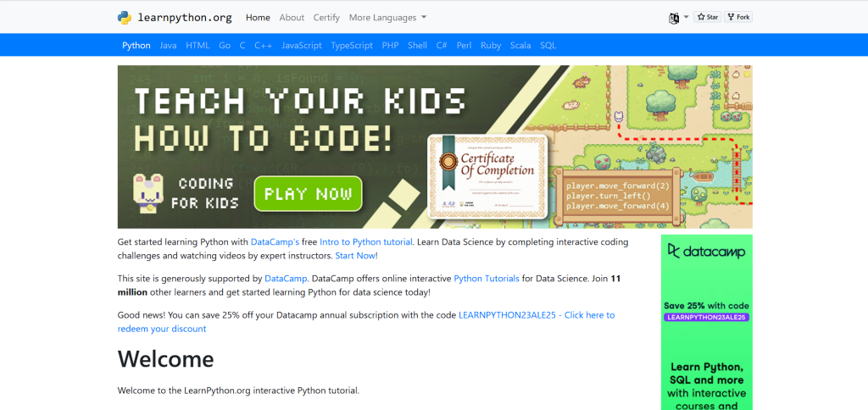Screen dimensions: 868x410
Task: Click the learnpython.org site title
Action: (184, 17)
